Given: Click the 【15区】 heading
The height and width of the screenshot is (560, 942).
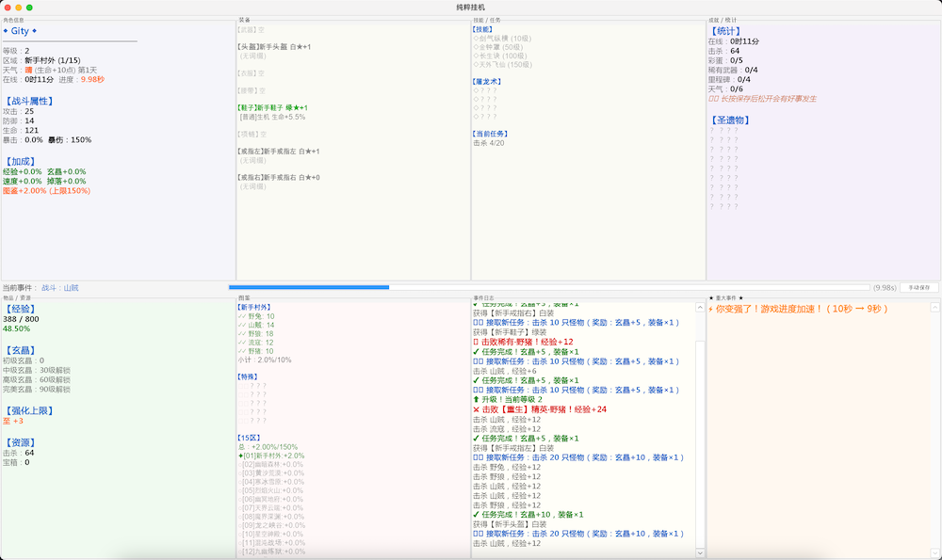Looking at the screenshot, I should [x=249, y=439].
